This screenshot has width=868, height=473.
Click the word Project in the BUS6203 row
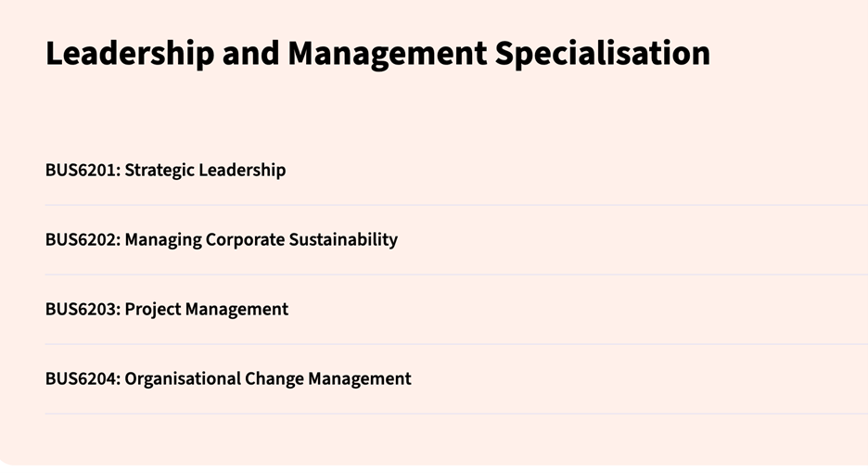point(153,309)
